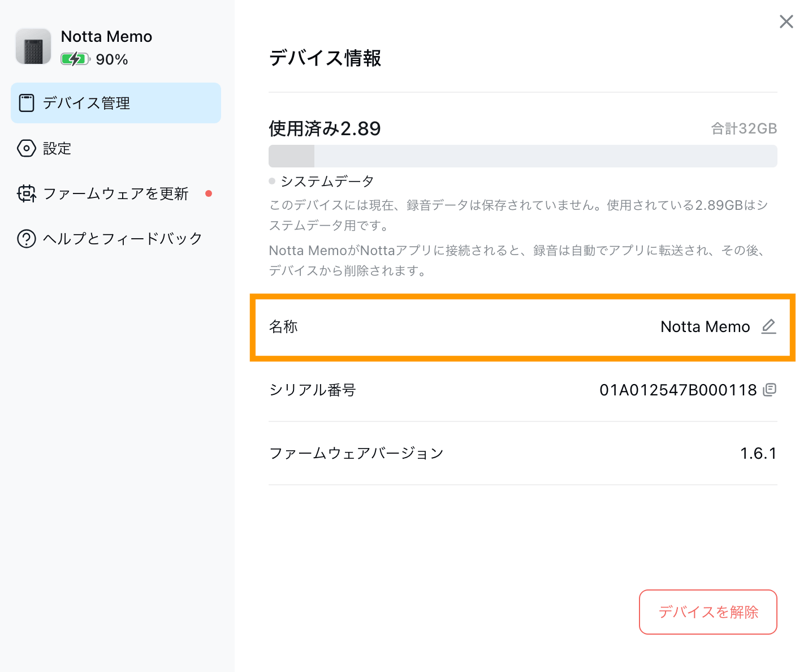Click the デバイス情報 heading

[325, 58]
